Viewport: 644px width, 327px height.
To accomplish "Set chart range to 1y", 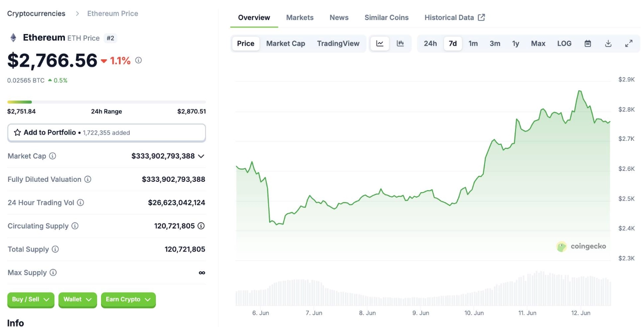I will (516, 43).
